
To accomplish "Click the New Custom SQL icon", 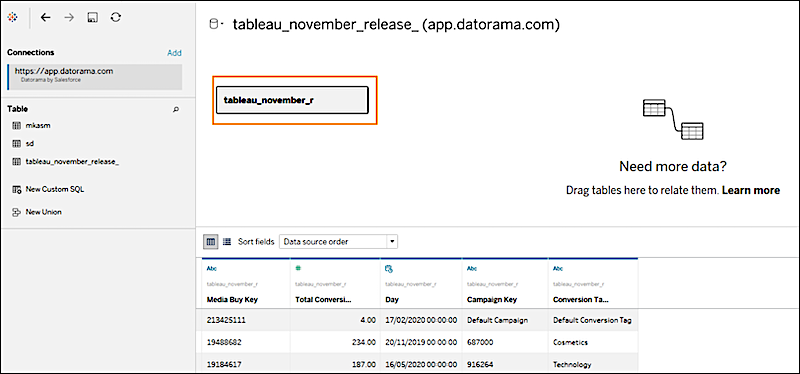I will point(16,189).
